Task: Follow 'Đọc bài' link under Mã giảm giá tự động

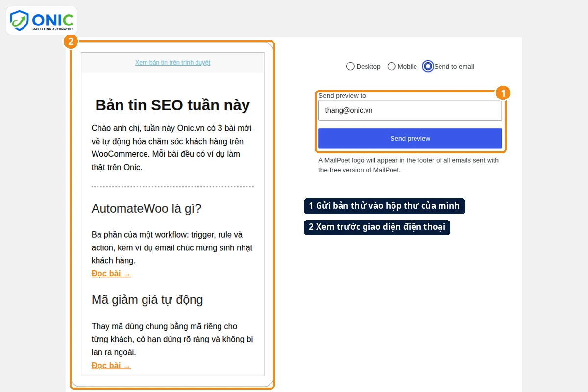Action: pyautogui.click(x=111, y=366)
